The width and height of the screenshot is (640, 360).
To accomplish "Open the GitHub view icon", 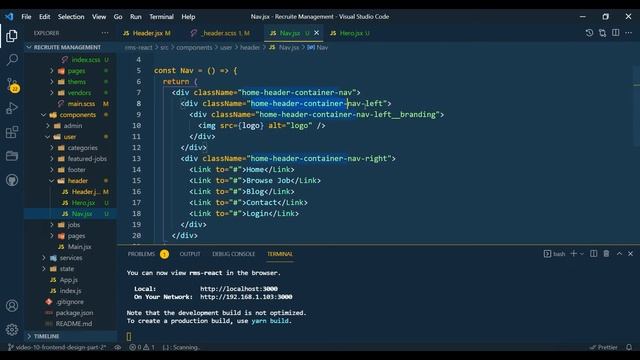I will [12, 180].
